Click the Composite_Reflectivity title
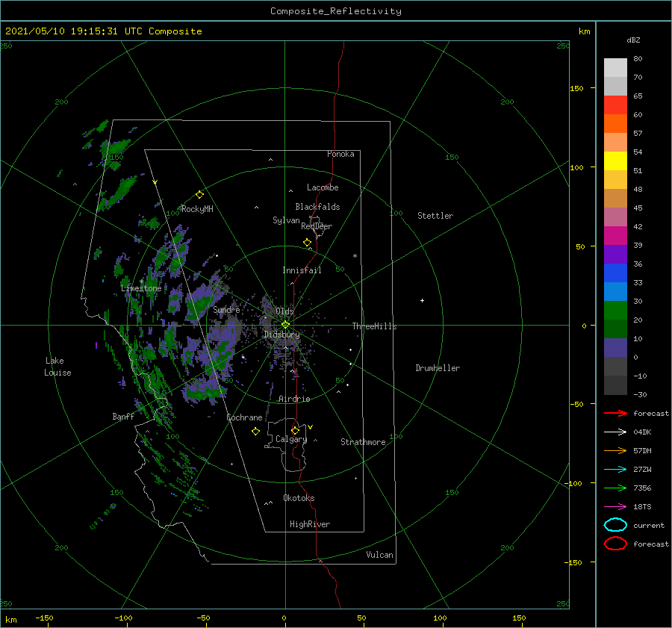The height and width of the screenshot is (628, 672). point(335,11)
